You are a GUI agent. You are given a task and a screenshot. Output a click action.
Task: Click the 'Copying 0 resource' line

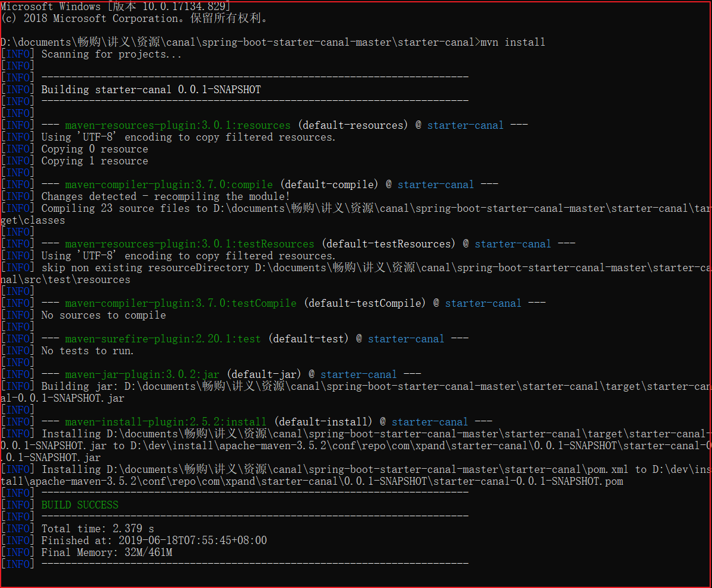click(x=94, y=149)
